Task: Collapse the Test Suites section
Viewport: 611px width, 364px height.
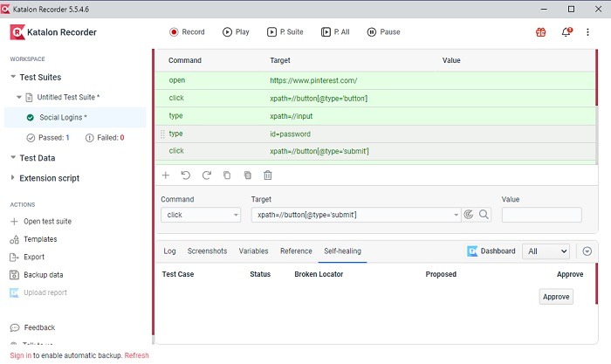Action: (13, 77)
